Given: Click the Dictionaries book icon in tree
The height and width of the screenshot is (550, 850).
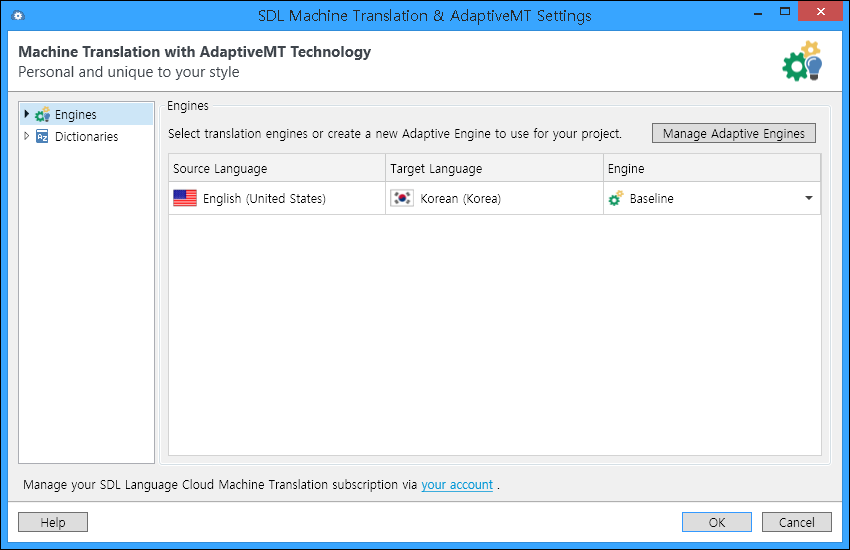Looking at the screenshot, I should click(x=42, y=137).
